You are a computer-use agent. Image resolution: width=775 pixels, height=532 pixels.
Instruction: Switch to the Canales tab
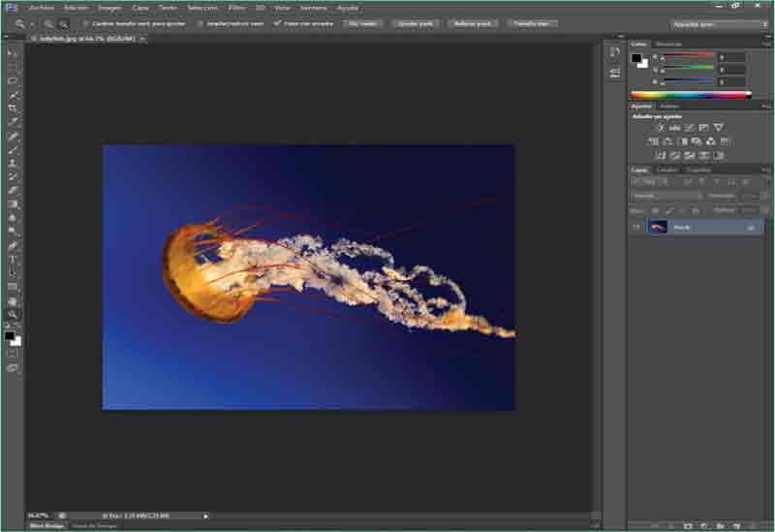point(667,171)
